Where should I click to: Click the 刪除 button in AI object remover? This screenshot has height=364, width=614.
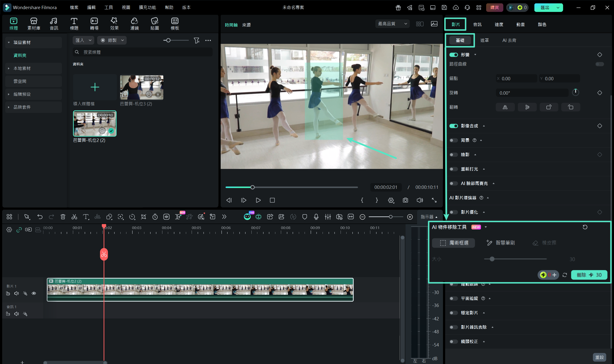(x=589, y=275)
